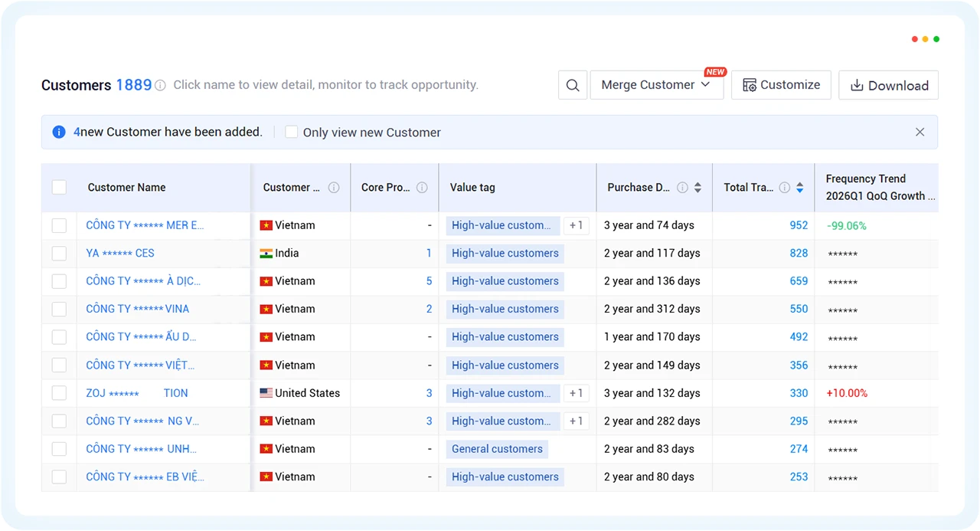Tick the select-all checkbox in table header

[x=59, y=187]
